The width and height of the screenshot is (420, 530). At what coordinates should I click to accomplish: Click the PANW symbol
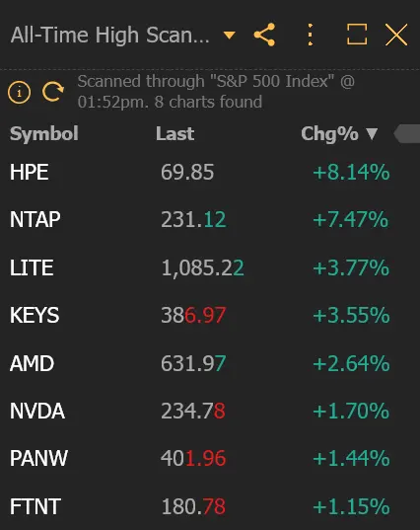pos(38,458)
